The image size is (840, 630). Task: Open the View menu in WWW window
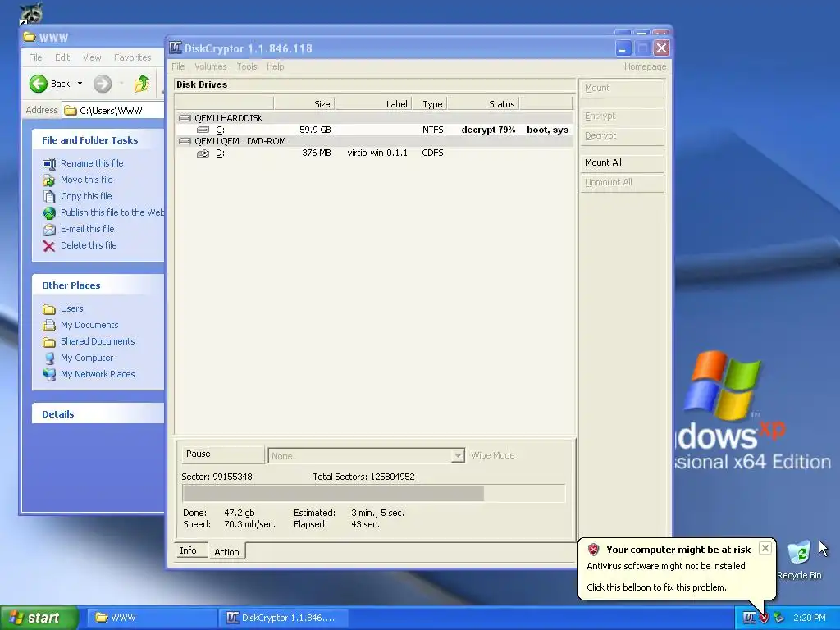click(x=92, y=57)
